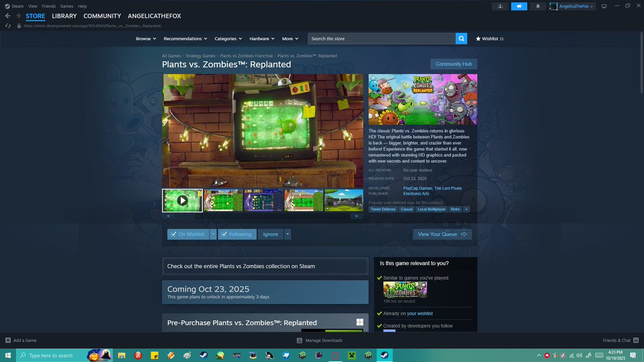Select the third night-level screenshot thumbnail
Screen dimensions: 644x362
coord(264,201)
